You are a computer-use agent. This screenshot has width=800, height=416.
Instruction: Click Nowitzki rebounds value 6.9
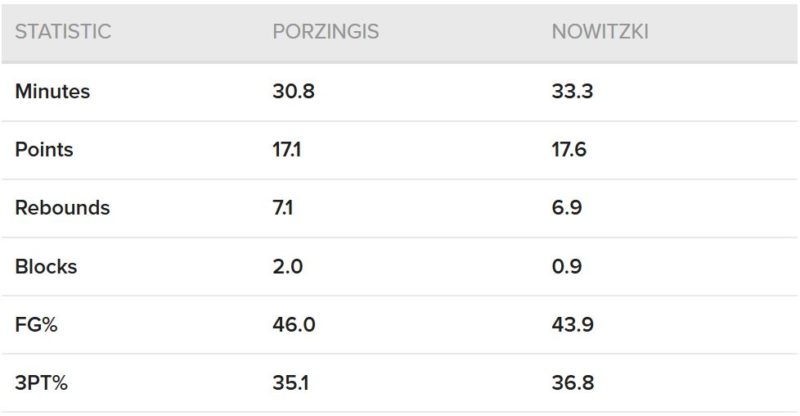tap(566, 208)
